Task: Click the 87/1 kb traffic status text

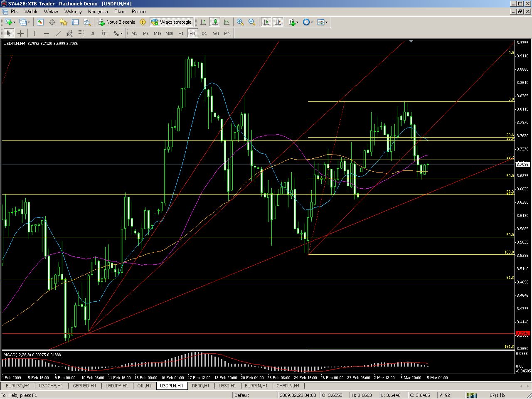Action: [497, 395]
